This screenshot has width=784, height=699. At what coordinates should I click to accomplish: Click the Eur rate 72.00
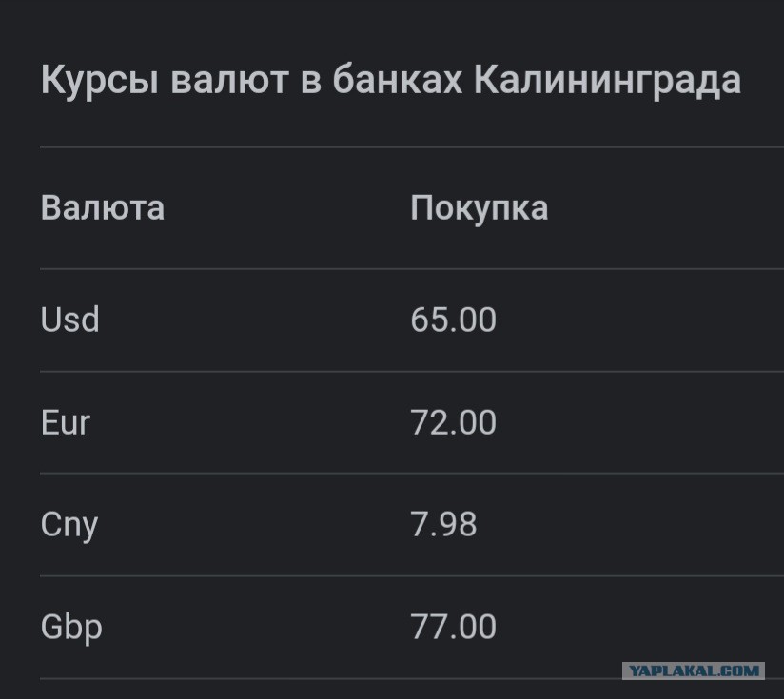[x=453, y=422]
